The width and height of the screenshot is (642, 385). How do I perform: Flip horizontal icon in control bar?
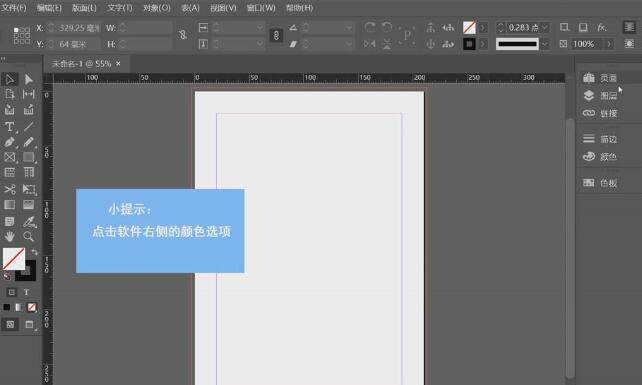tap(369, 43)
